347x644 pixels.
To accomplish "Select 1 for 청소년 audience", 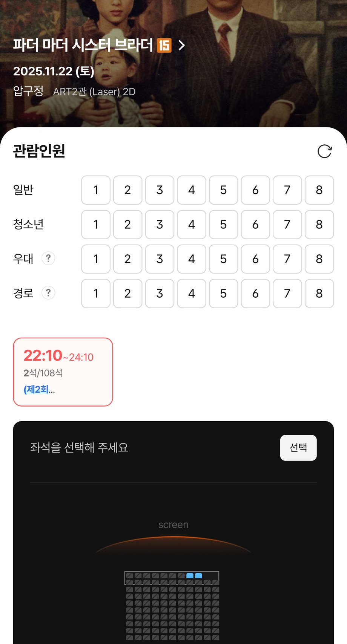I will [x=96, y=225].
